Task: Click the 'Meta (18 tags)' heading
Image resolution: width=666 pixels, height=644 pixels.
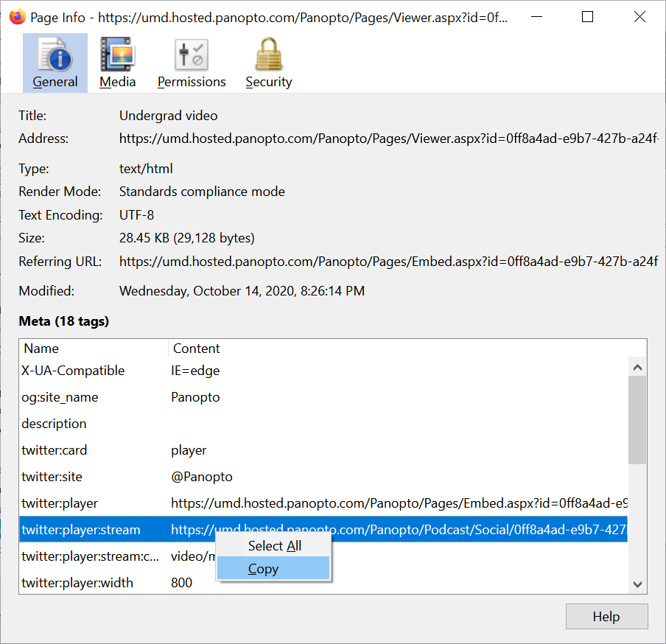Action: click(x=63, y=321)
